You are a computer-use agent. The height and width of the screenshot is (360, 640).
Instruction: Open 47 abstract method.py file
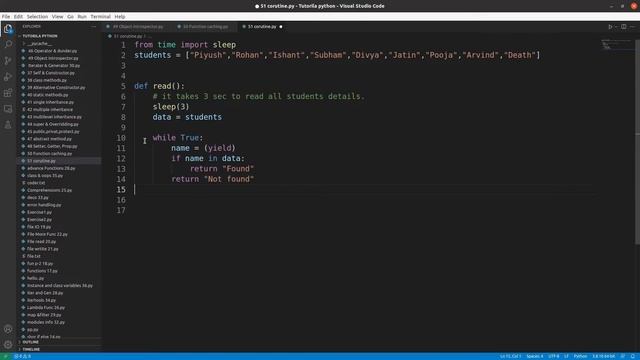pyautogui.click(x=49, y=139)
